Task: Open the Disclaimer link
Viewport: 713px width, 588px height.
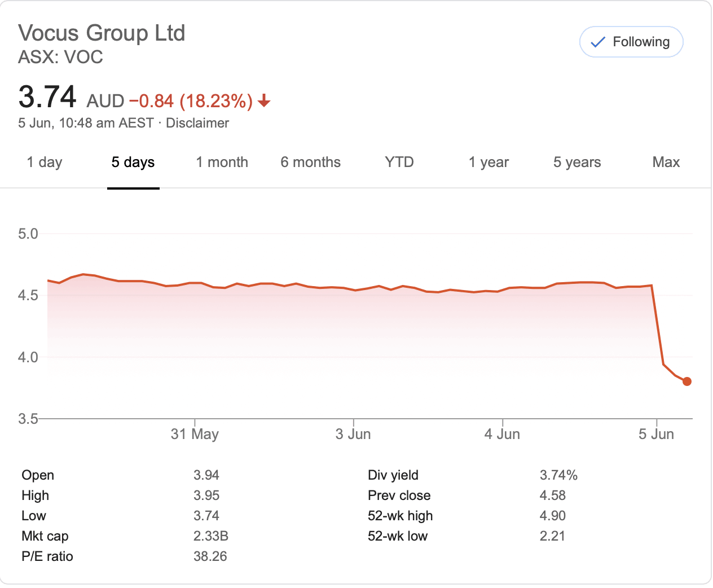Action: 197,123
